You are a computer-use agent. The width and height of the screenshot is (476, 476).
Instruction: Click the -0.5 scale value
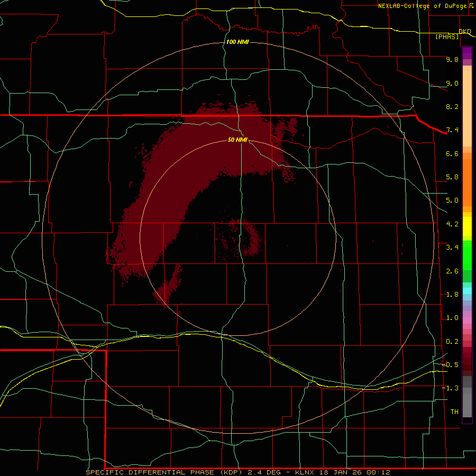click(450, 365)
